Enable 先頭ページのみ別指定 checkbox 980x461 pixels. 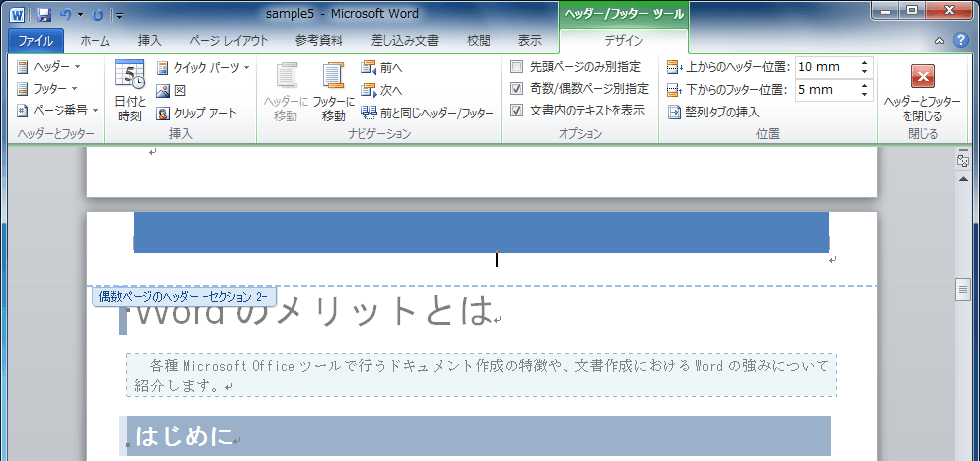tap(517, 67)
